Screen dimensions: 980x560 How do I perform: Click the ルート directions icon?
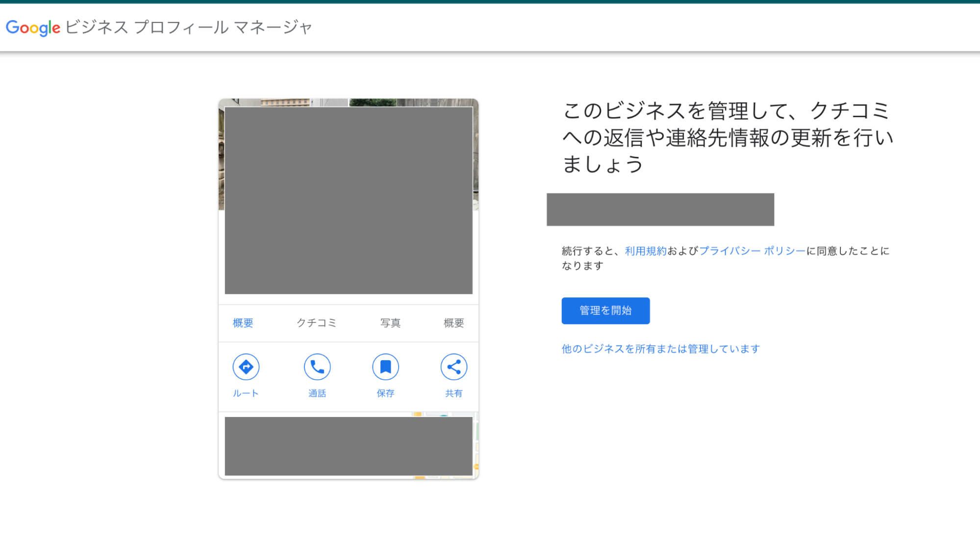point(246,367)
